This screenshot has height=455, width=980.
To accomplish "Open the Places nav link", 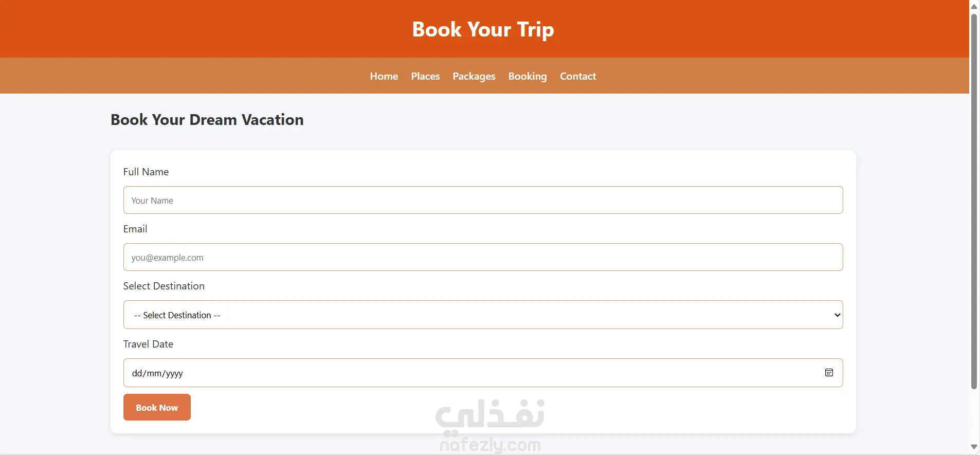I will tap(425, 76).
